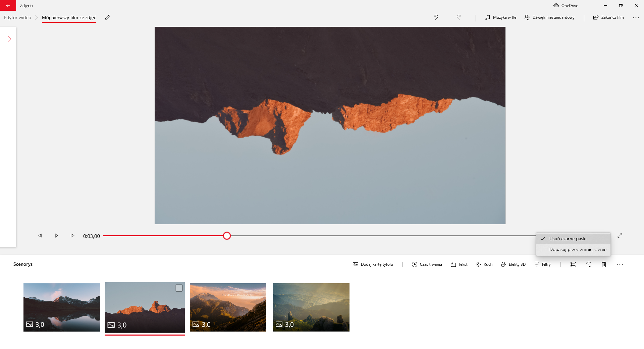Choose 'Dopasuj przez zmniejszenie' from menu
The height and width of the screenshot is (349, 644).
577,249
